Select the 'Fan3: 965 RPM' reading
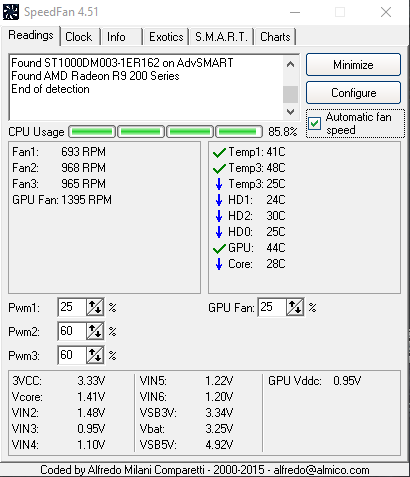This screenshot has width=410, height=477. 59,184
